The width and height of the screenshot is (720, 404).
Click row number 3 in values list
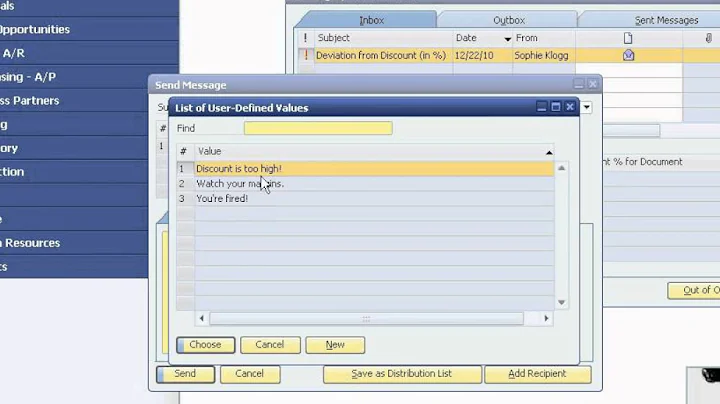[x=185, y=198]
